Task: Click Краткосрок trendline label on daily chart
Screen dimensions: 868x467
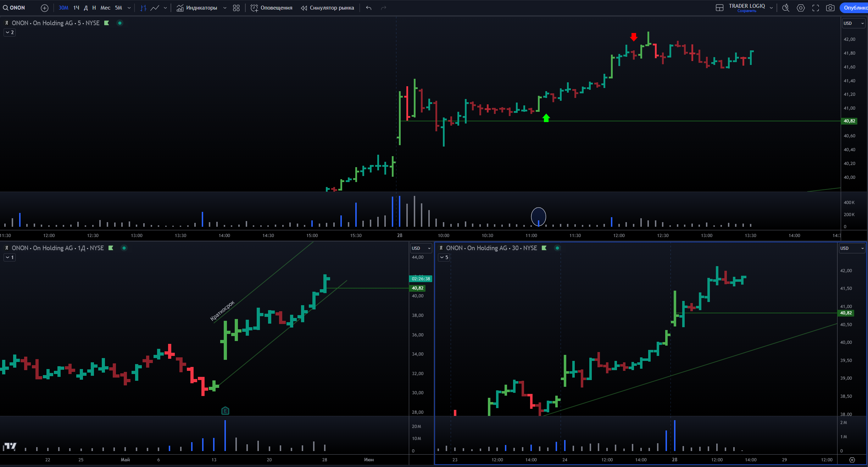Action: pyautogui.click(x=222, y=311)
